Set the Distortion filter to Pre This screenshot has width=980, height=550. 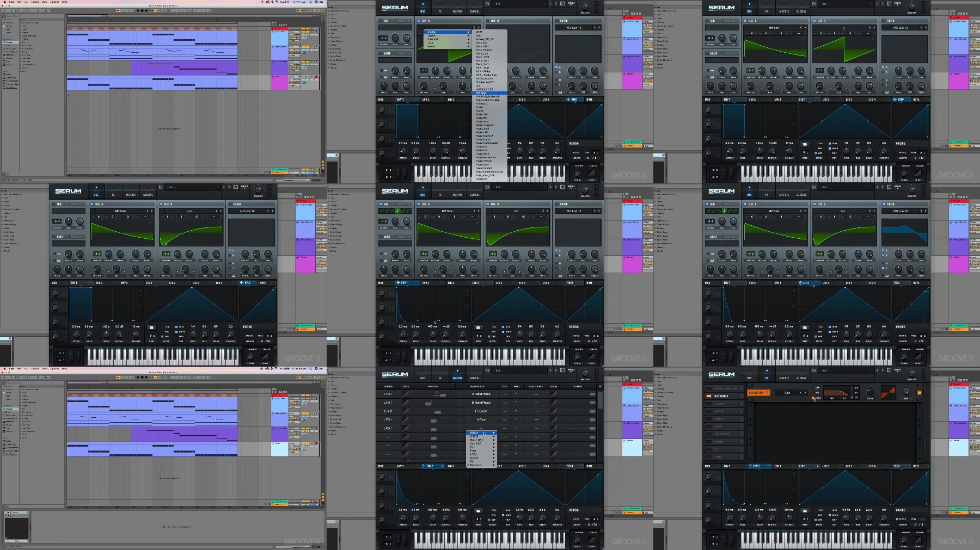click(813, 393)
